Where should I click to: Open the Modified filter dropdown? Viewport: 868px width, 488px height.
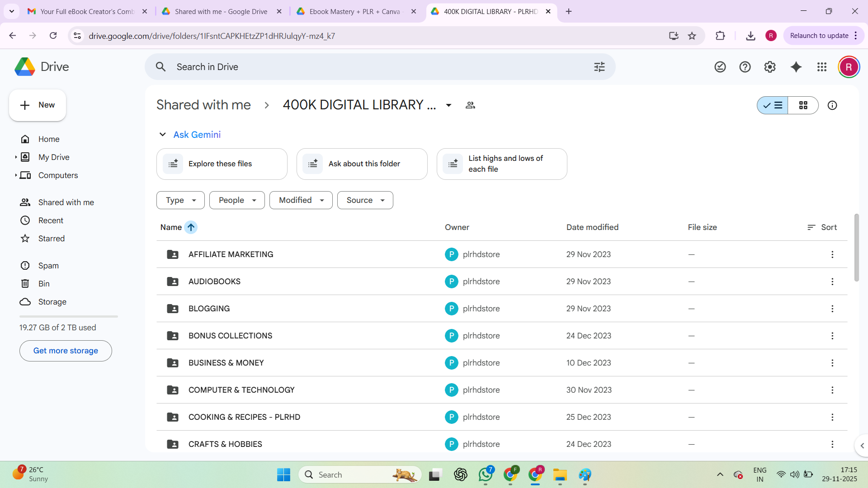(x=301, y=200)
